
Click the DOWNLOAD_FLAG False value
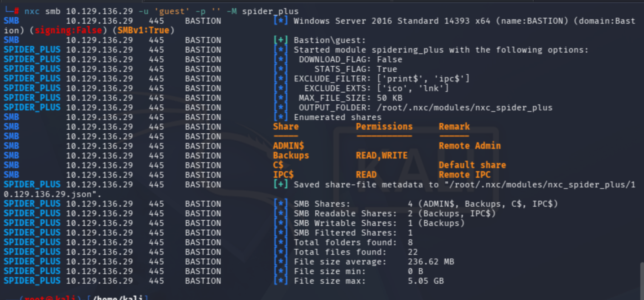[389, 59]
